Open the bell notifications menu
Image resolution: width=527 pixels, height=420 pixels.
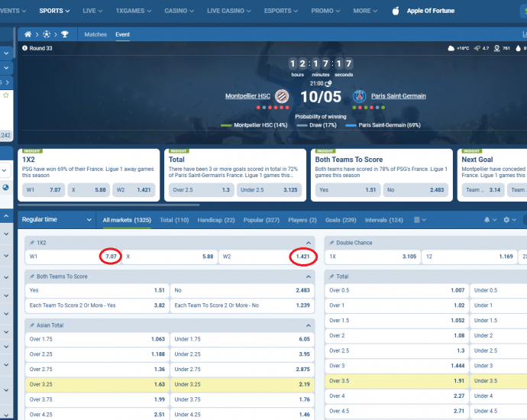[490, 220]
